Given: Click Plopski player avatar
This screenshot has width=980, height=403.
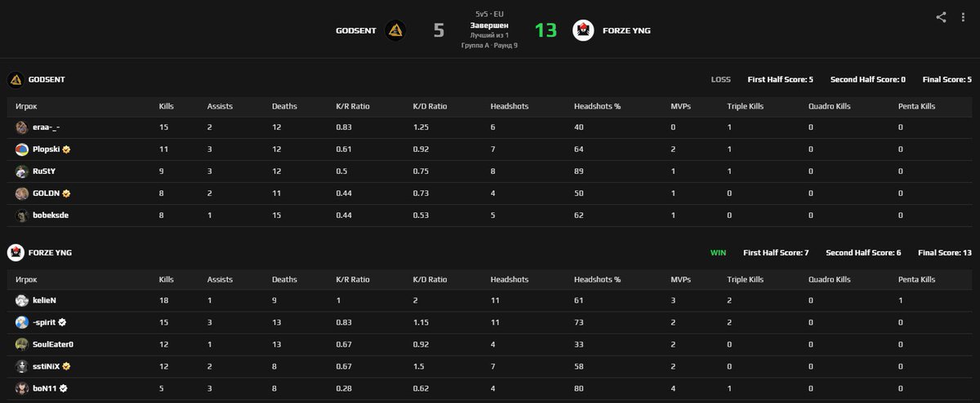Looking at the screenshot, I should (x=22, y=149).
